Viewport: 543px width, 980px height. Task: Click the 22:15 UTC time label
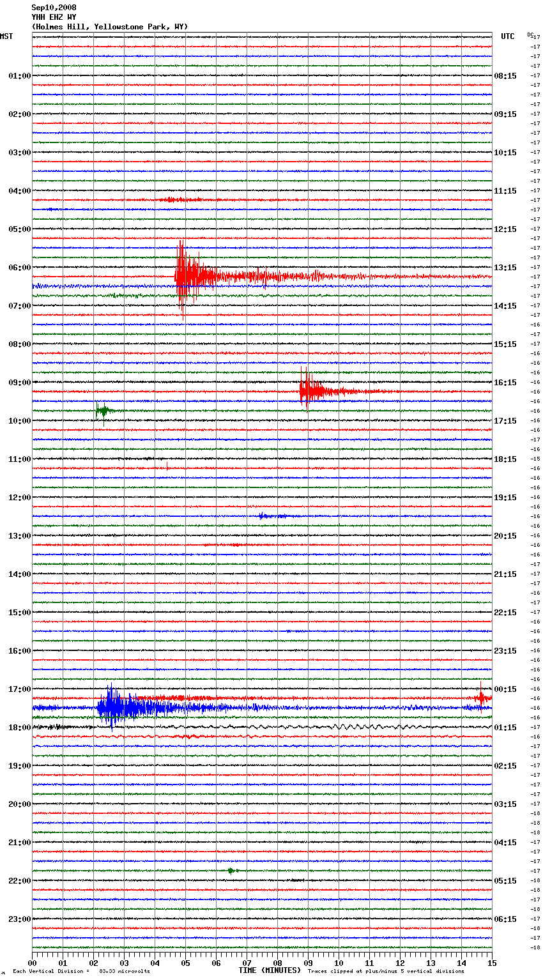[x=505, y=613]
